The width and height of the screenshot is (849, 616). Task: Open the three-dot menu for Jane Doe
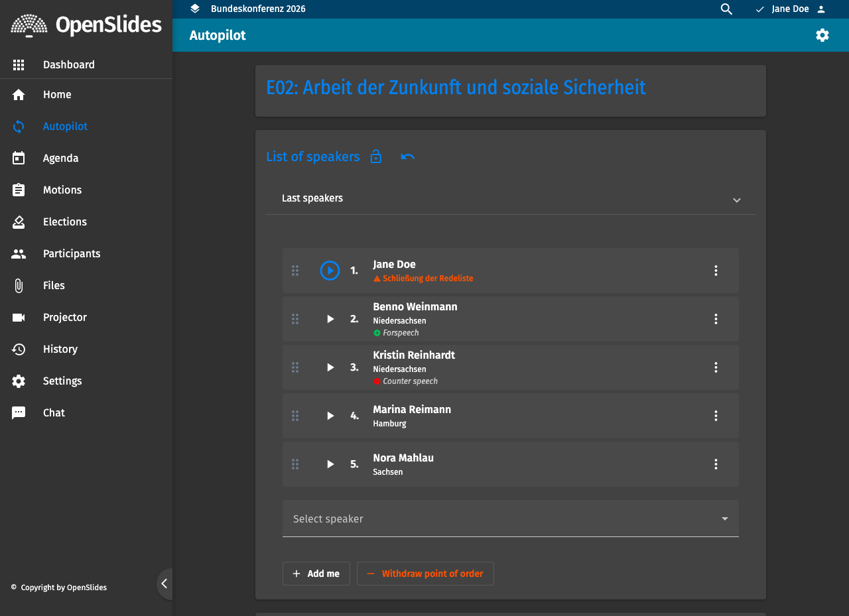[x=716, y=271]
